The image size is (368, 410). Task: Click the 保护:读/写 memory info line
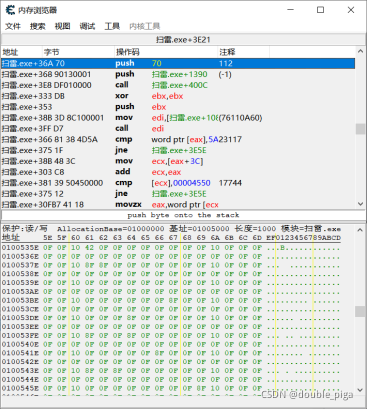171,229
